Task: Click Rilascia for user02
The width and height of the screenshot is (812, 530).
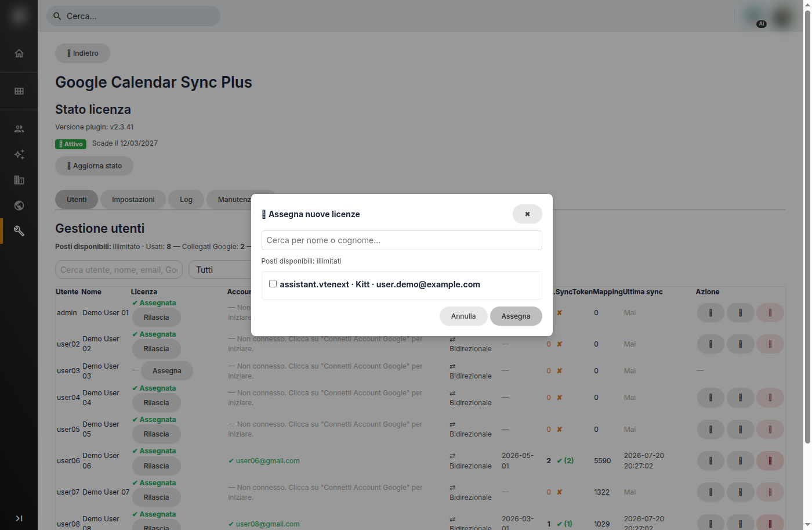Action: pyautogui.click(x=157, y=349)
